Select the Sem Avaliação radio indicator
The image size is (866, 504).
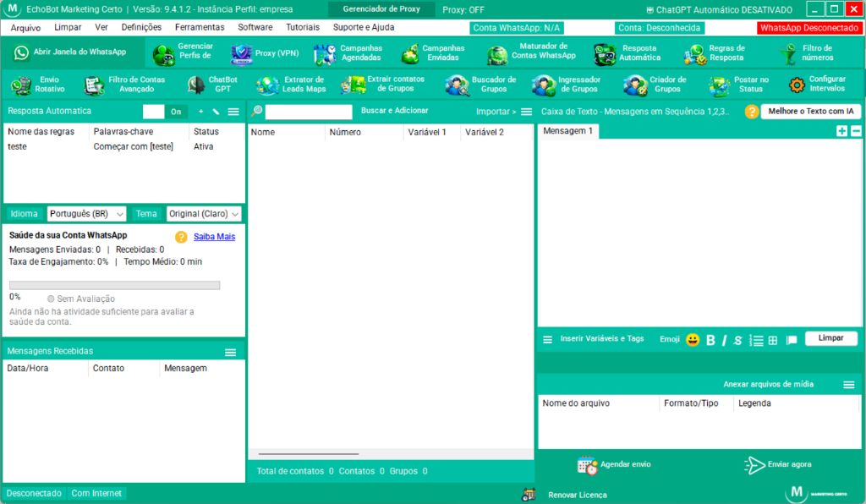51,299
